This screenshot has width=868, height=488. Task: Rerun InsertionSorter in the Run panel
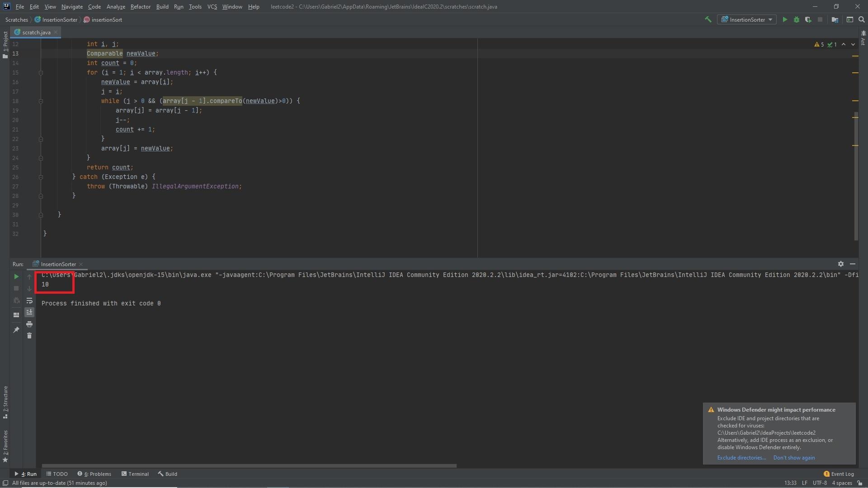(16, 277)
